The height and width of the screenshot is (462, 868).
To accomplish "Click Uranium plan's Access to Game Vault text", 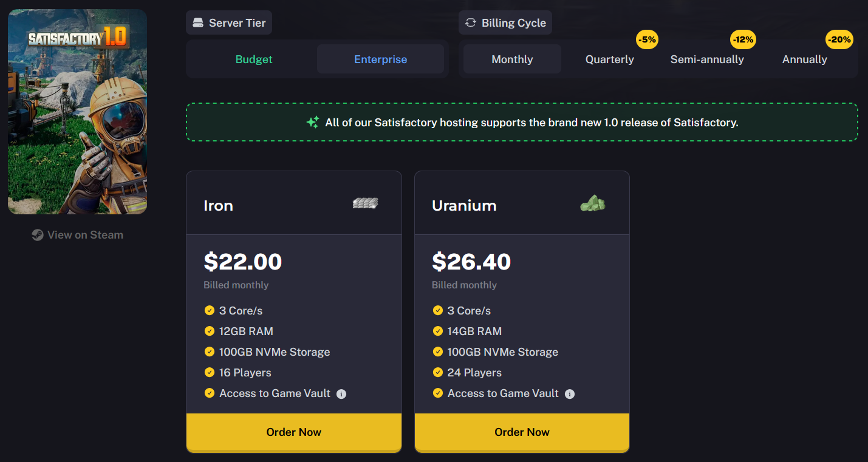I will tap(503, 393).
